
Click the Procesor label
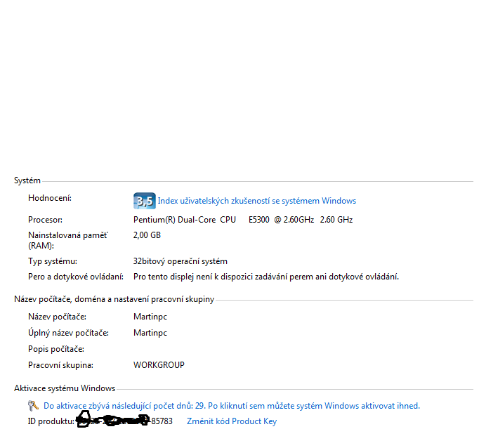click(x=45, y=220)
